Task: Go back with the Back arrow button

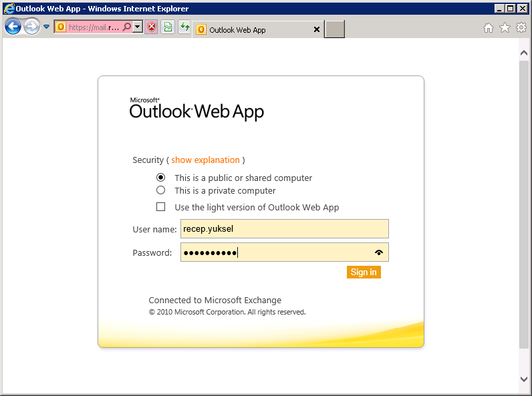Action: tap(13, 27)
